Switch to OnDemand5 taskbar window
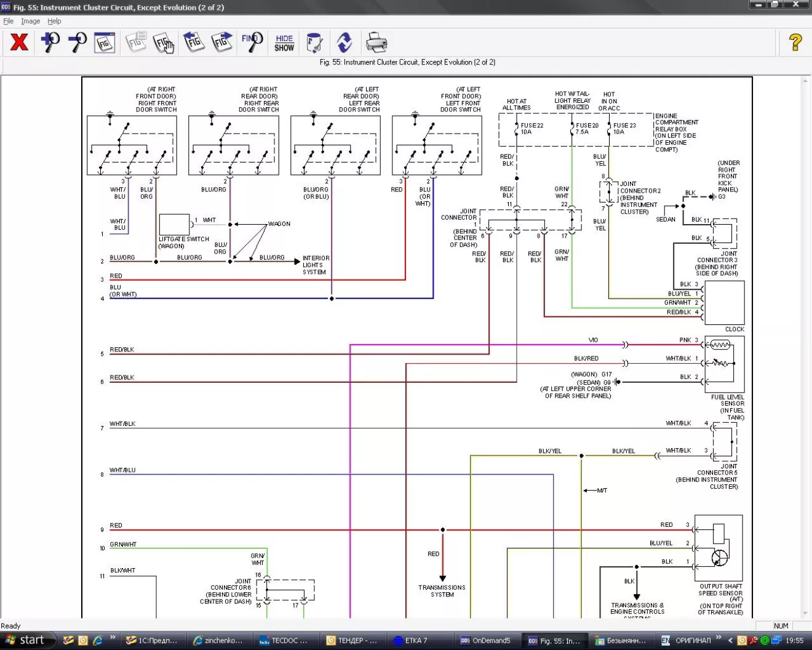 [x=486, y=640]
